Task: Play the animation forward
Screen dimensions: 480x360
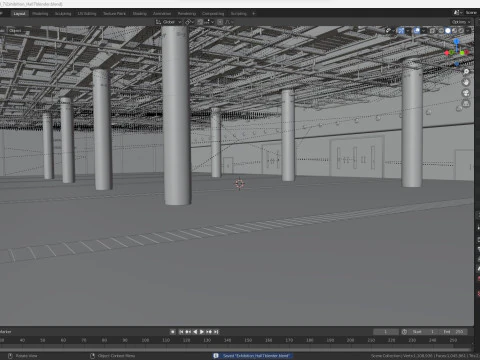Action: coord(202,332)
